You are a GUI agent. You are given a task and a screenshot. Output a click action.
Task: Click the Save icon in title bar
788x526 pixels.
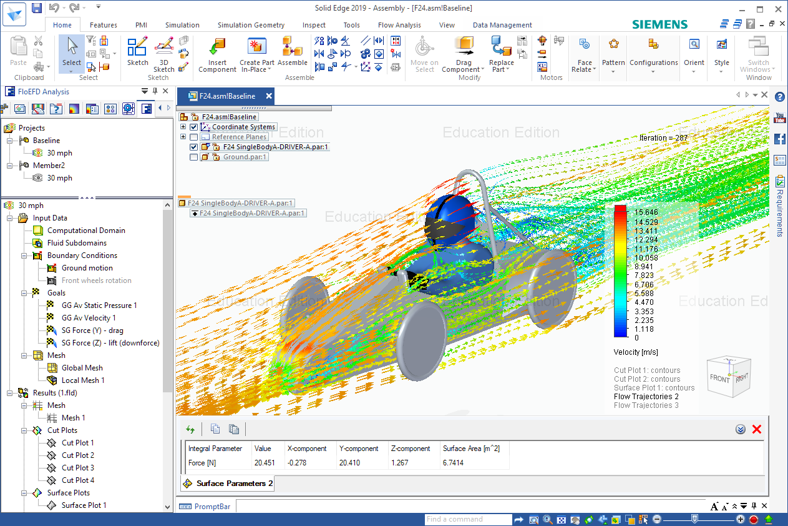tap(37, 8)
